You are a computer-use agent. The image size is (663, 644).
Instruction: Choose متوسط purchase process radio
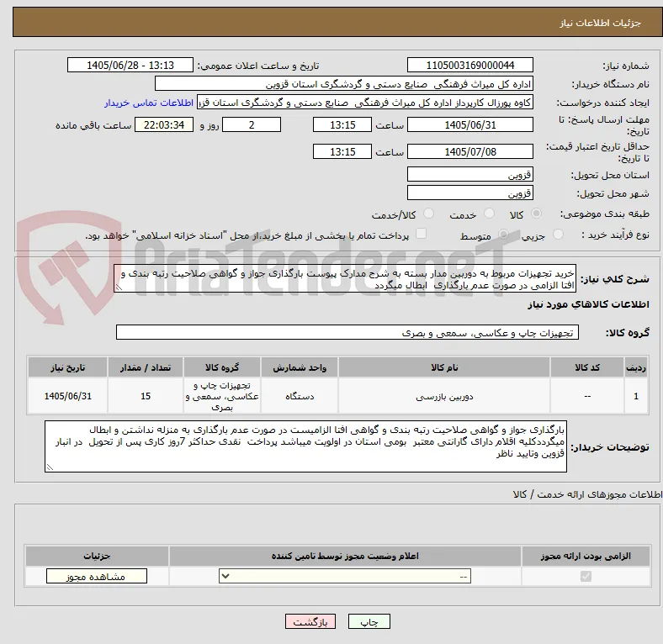pyautogui.click(x=503, y=235)
